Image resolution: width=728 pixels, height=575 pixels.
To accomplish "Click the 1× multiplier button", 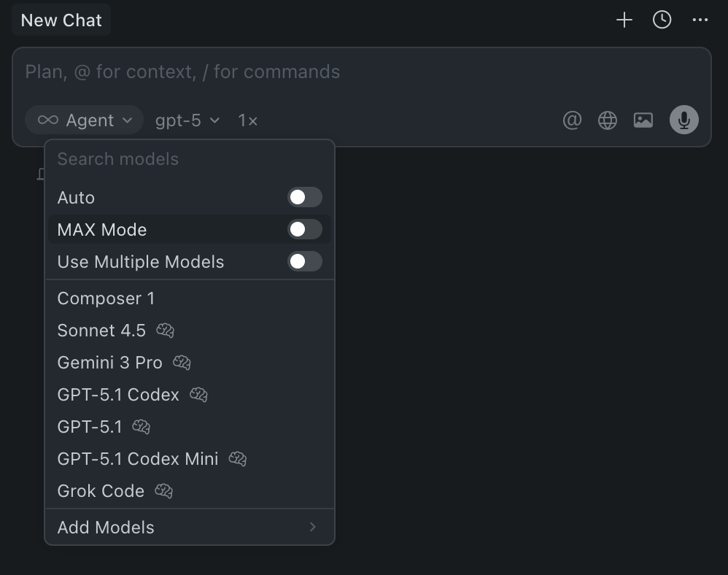I will 248,120.
